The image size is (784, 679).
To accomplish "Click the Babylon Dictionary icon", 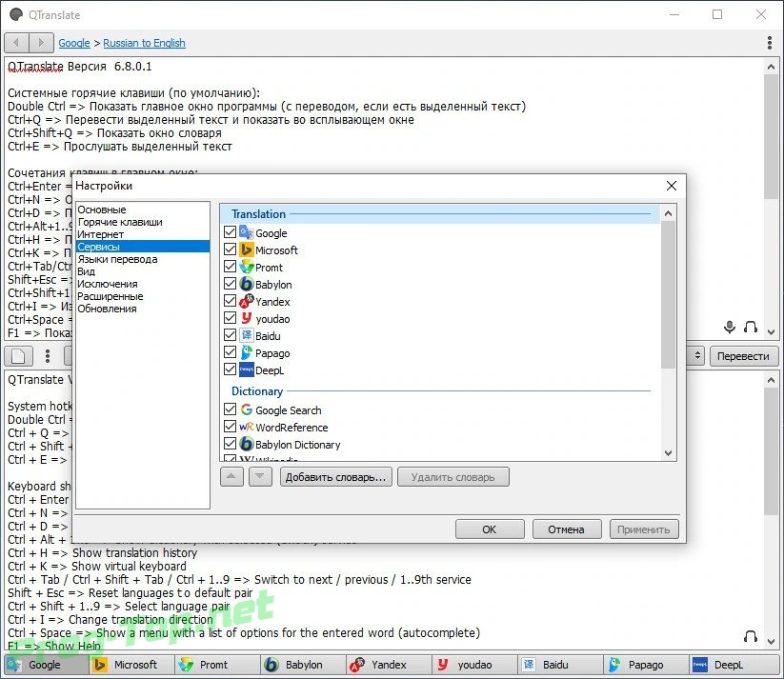I will 247,444.
